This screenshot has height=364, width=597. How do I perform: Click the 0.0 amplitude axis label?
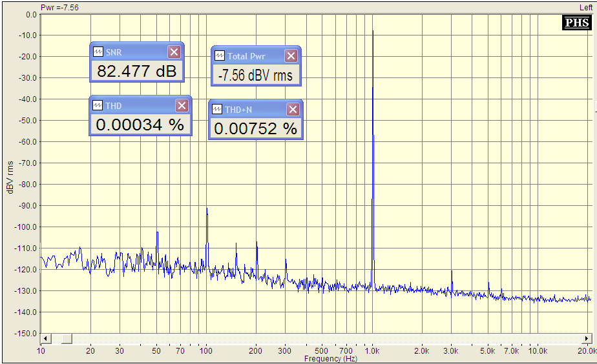pyautogui.click(x=31, y=15)
